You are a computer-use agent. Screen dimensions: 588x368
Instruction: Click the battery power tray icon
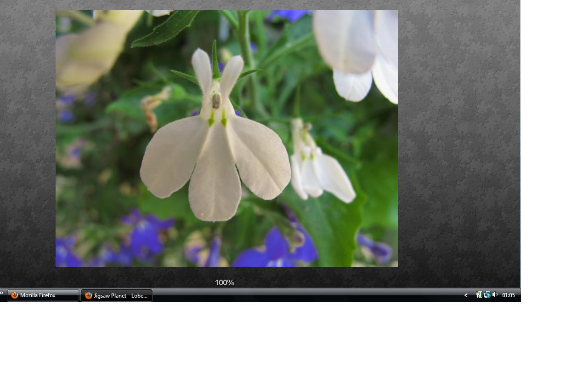(479, 295)
